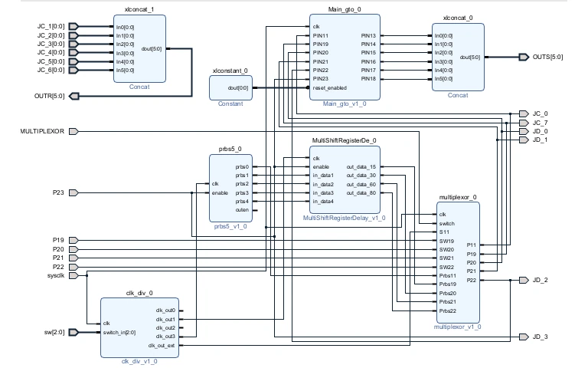
Task: Select the multiplexor_0 block
Action: [458, 262]
